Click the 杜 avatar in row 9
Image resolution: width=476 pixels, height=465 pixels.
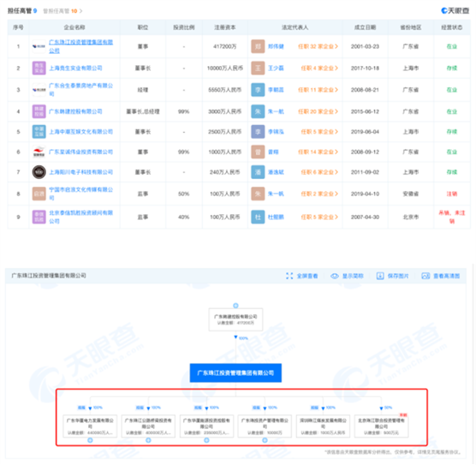[x=258, y=217]
